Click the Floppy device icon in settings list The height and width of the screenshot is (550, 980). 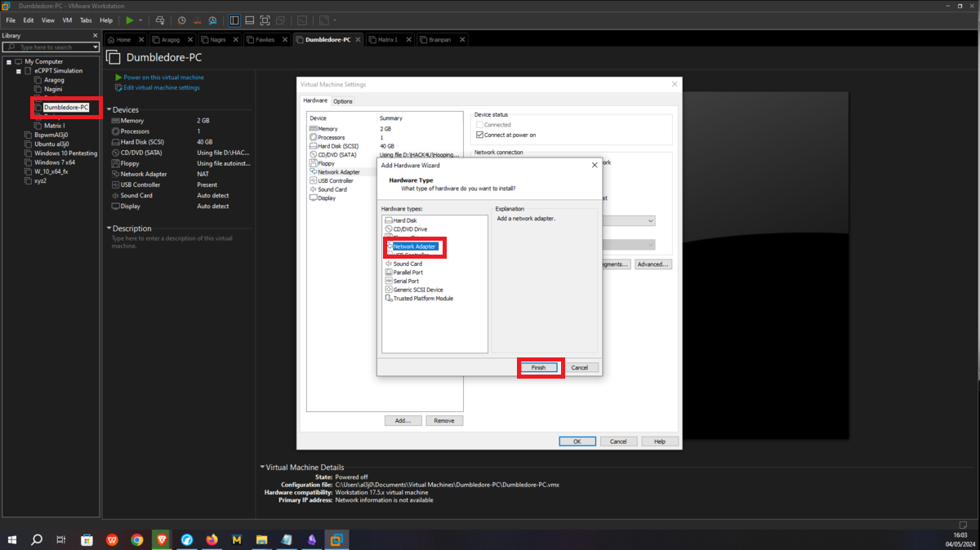tap(313, 163)
